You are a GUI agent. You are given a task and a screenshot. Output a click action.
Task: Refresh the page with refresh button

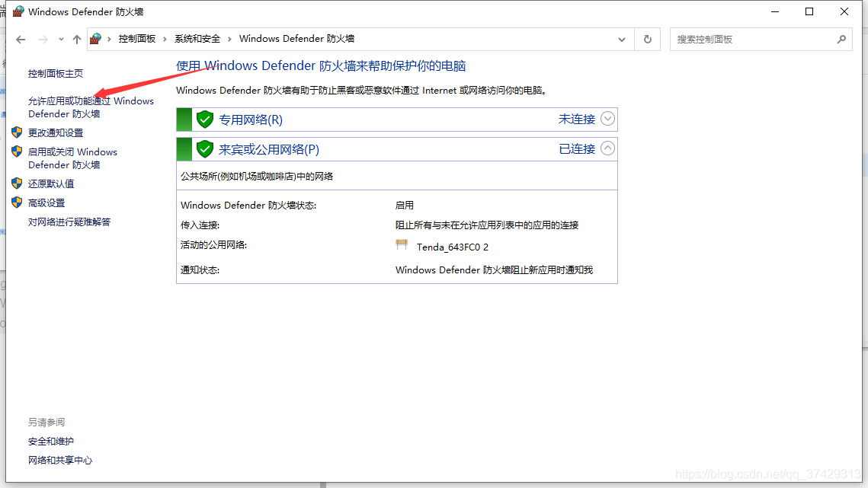coord(647,40)
